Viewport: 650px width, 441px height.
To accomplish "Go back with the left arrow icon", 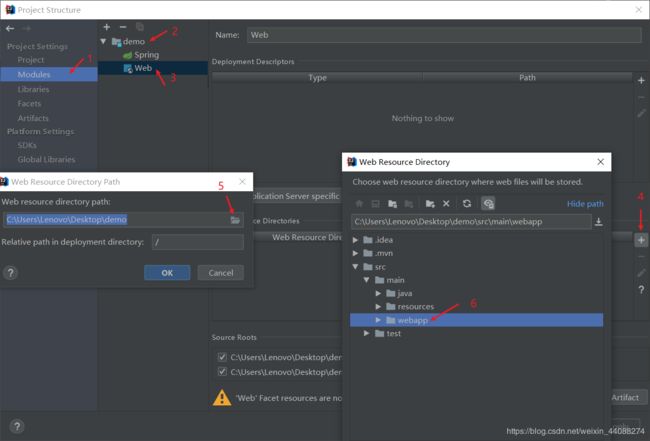I will coord(10,28).
